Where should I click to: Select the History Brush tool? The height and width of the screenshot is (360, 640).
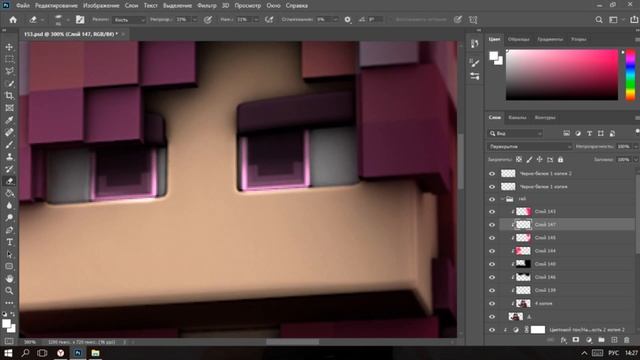click(x=9, y=169)
